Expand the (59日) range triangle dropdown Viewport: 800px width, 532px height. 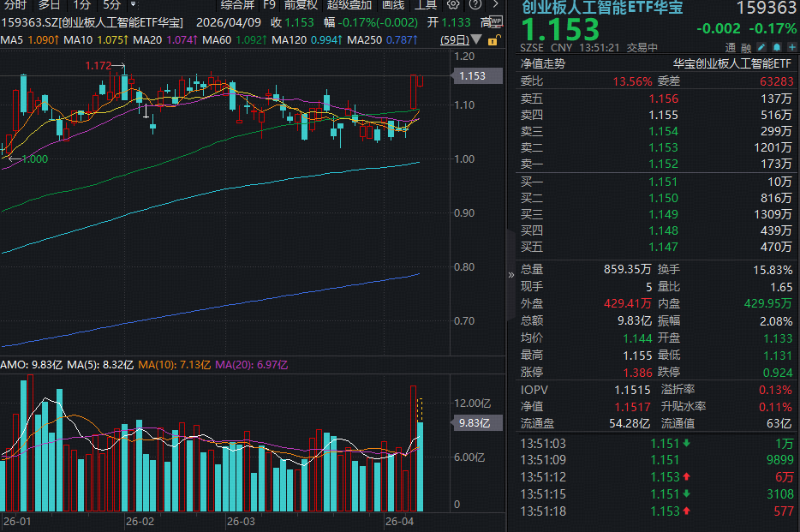click(475, 40)
